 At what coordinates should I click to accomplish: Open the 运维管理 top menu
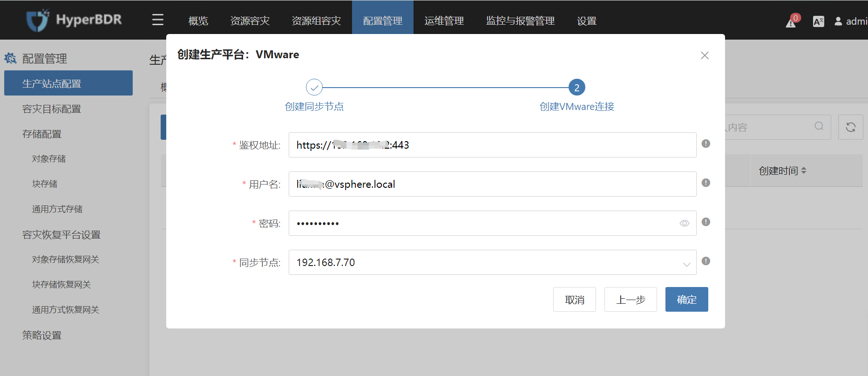[x=444, y=21]
